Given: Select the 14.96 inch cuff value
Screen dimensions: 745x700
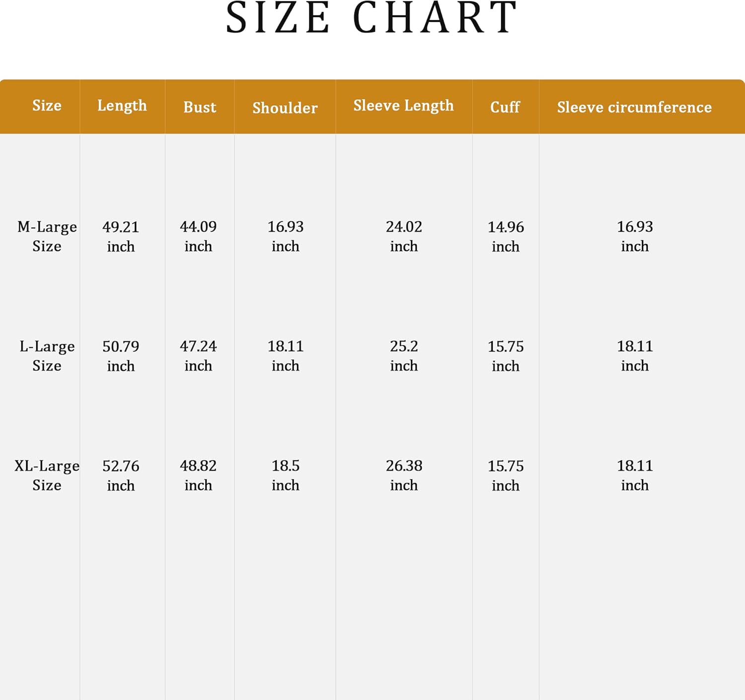Looking at the screenshot, I should 506,236.
